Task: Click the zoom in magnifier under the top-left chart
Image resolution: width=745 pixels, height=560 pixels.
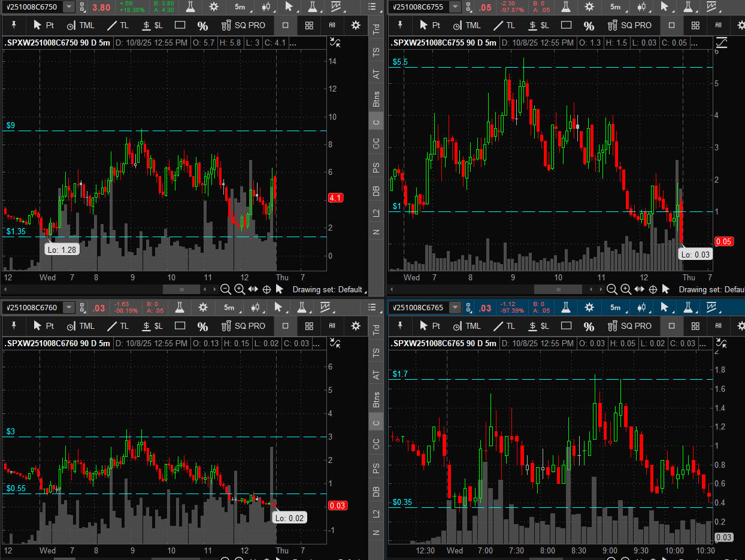Action: pos(239,289)
